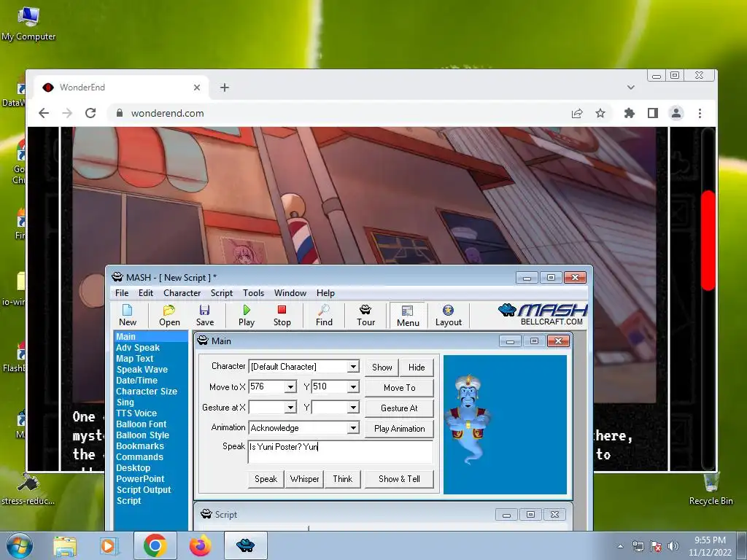Select Balloon Font in the side menu
Viewport: 747px width, 560px height.
[x=142, y=424]
